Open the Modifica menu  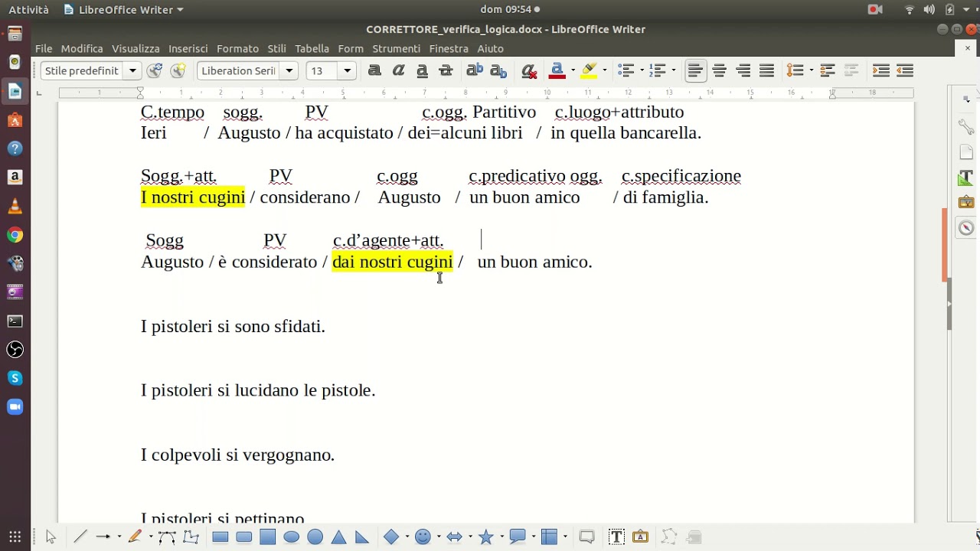82,48
